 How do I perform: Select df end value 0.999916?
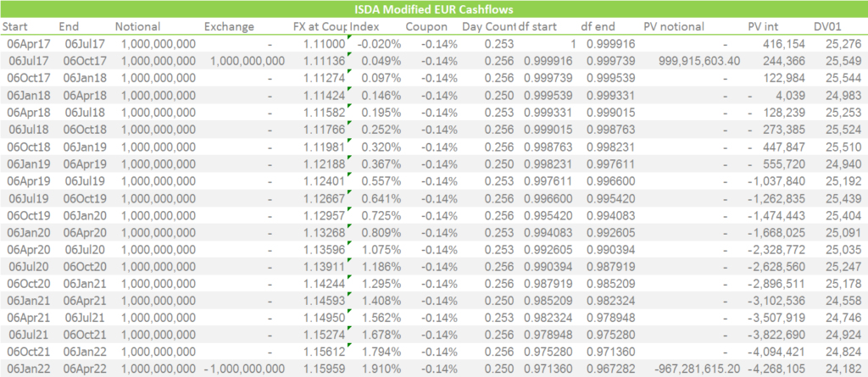(x=611, y=44)
